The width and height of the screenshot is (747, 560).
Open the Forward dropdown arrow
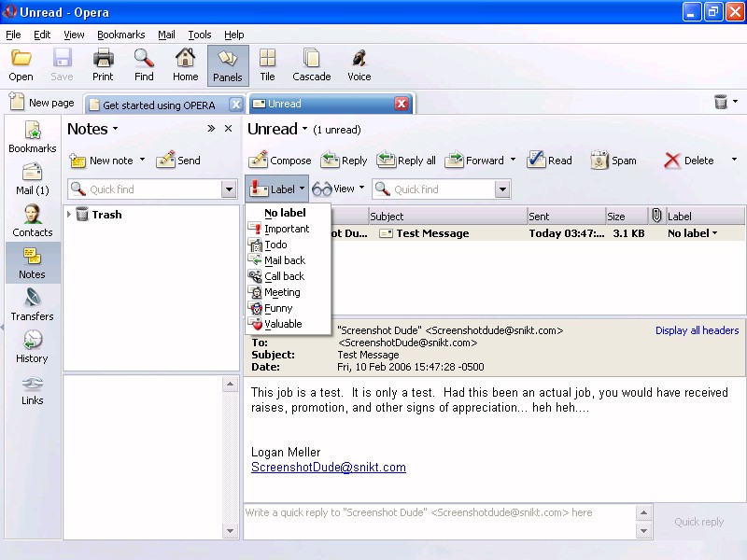(513, 161)
